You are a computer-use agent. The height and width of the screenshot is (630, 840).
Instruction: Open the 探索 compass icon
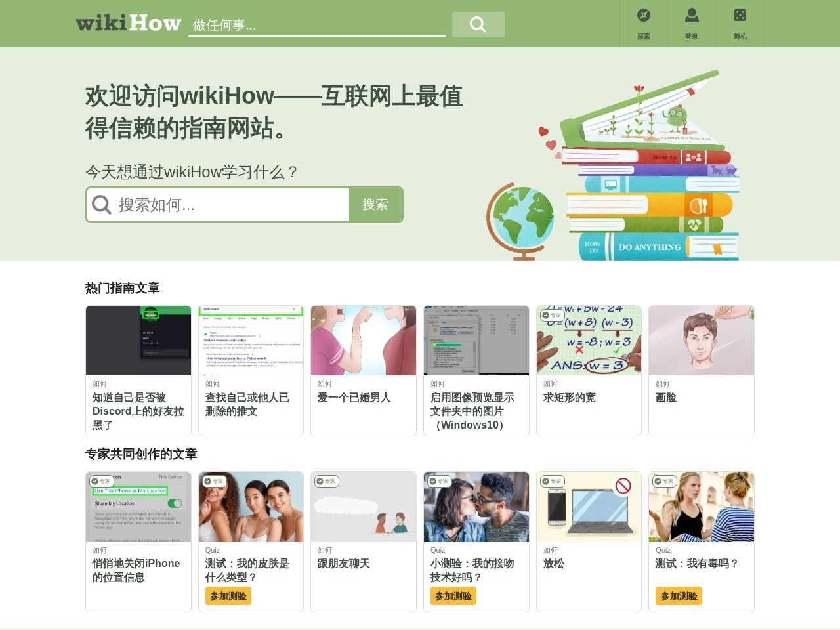644,15
